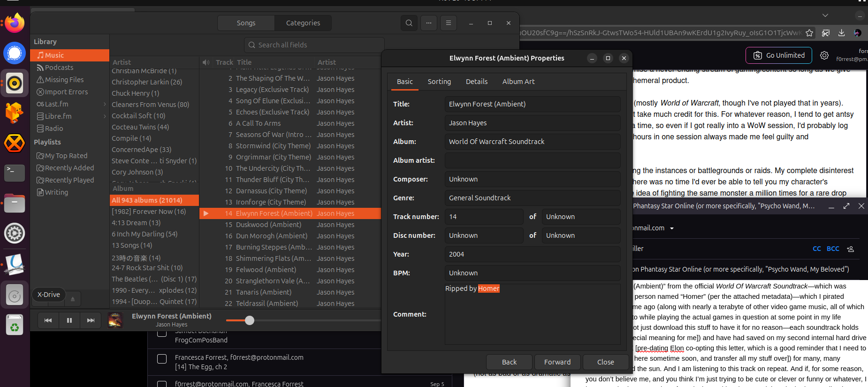
Task: Open Recently Added playlist
Action: pos(70,168)
